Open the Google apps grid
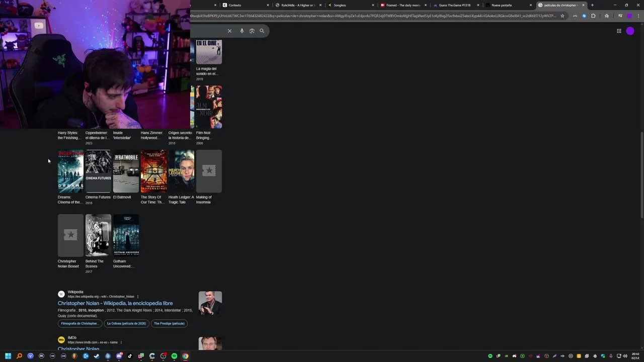 tap(619, 31)
